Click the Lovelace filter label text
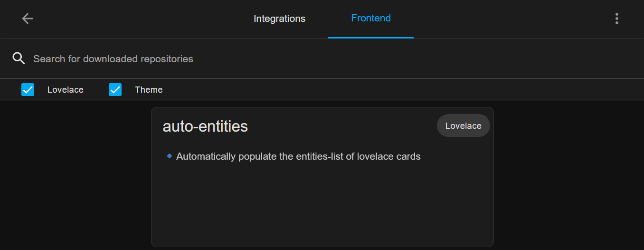 click(66, 90)
